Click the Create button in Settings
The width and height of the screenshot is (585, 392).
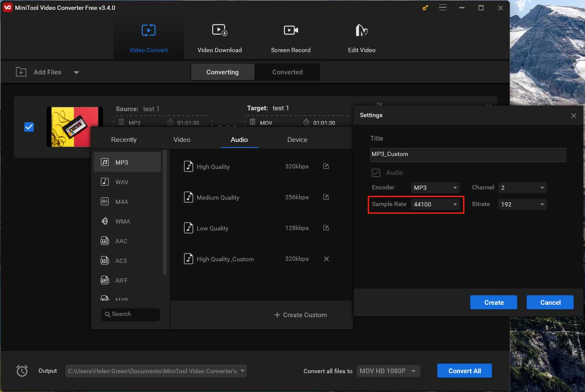point(493,302)
